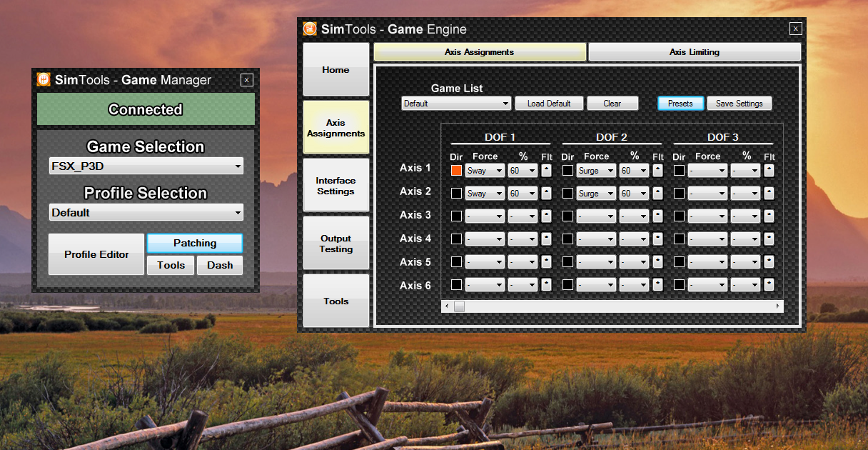Open Output Testing in the sidebar
Image resolution: width=868 pixels, height=450 pixels.
[335, 243]
